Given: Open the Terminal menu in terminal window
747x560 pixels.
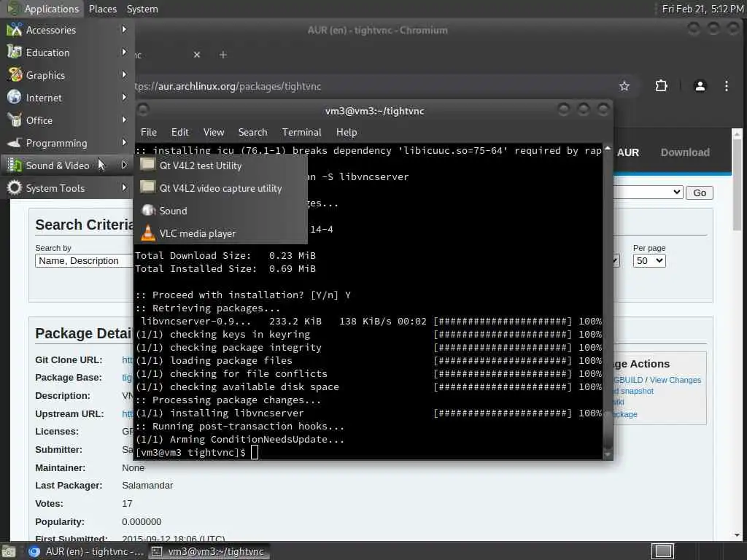Looking at the screenshot, I should [301, 133].
